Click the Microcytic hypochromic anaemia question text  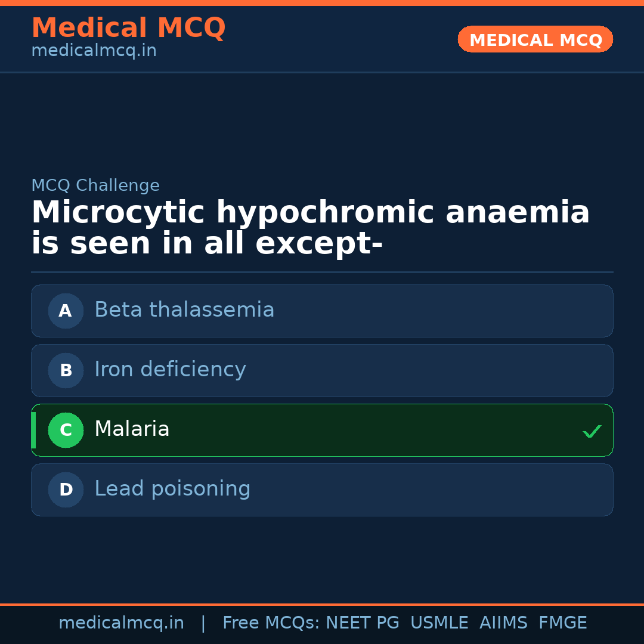tap(310, 228)
